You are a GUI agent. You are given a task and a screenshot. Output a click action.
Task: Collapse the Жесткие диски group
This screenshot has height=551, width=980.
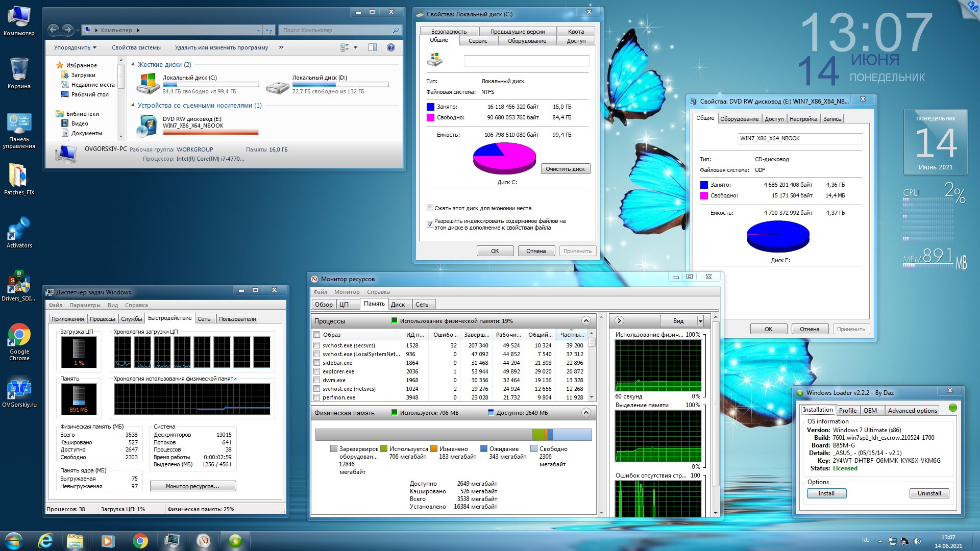click(133, 65)
